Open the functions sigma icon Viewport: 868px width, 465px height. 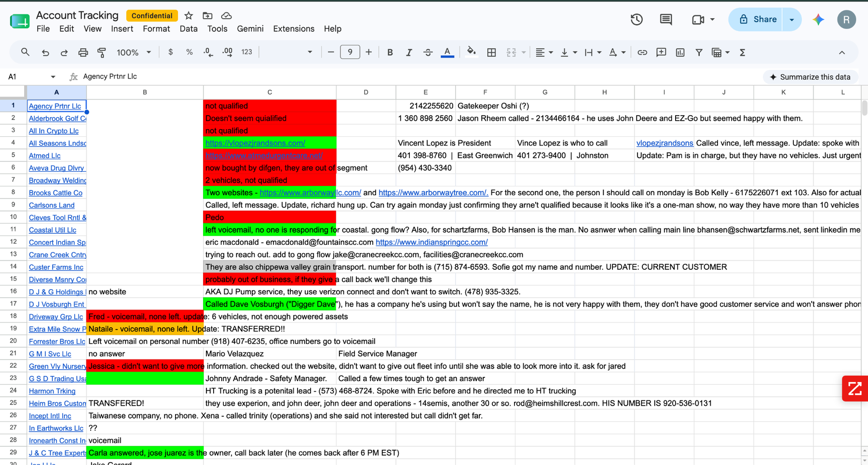742,53
